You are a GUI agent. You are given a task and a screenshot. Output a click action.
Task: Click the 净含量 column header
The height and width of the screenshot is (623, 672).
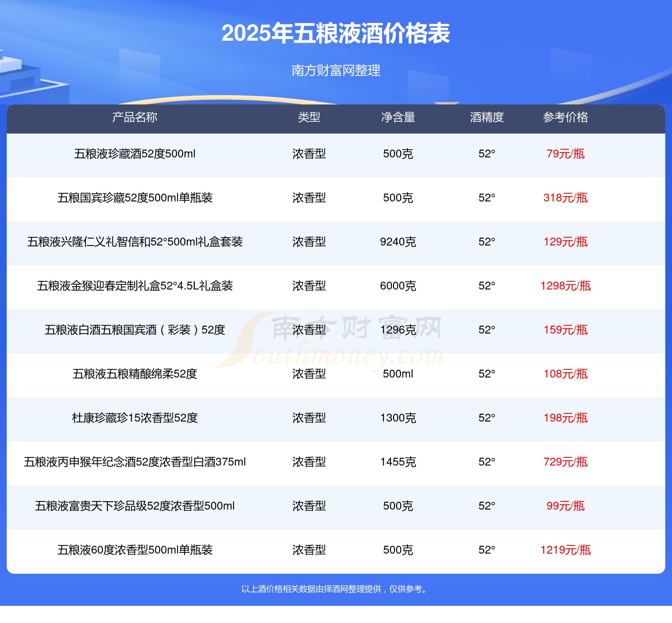(x=398, y=117)
